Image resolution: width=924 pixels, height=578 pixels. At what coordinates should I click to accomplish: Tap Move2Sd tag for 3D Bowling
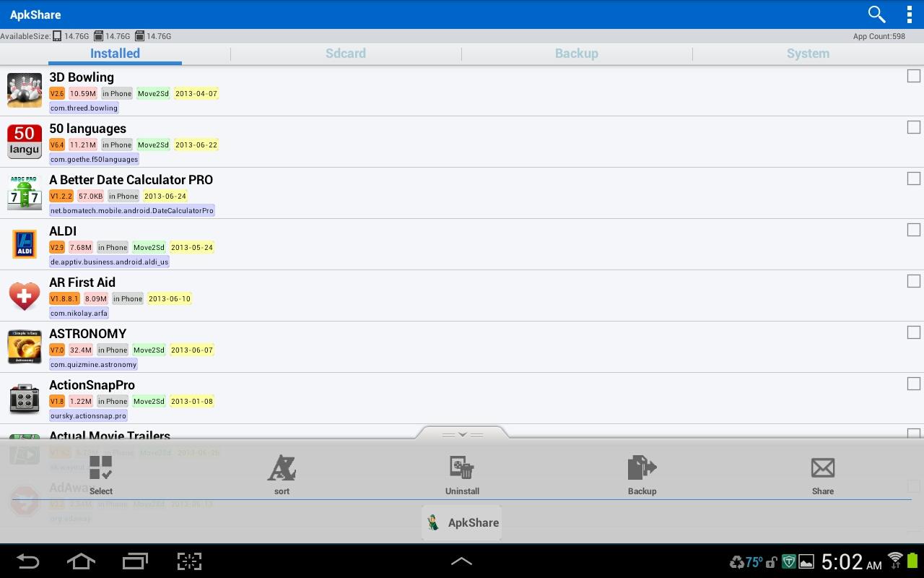pyautogui.click(x=153, y=93)
